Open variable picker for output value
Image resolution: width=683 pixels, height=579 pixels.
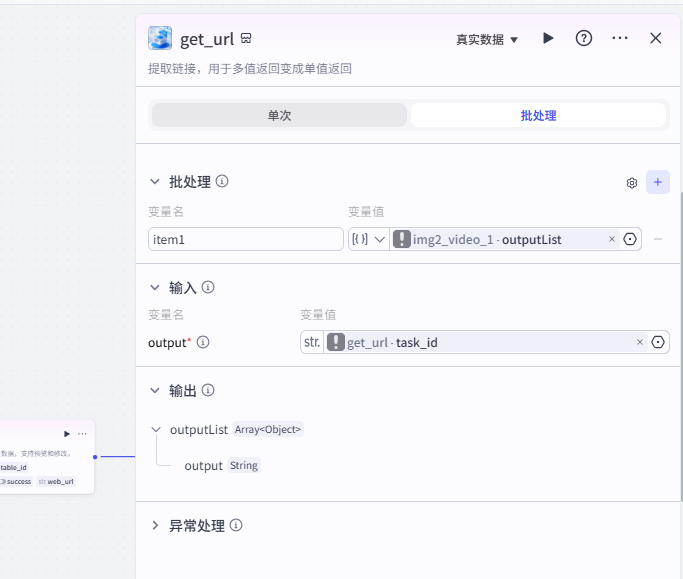tap(658, 342)
